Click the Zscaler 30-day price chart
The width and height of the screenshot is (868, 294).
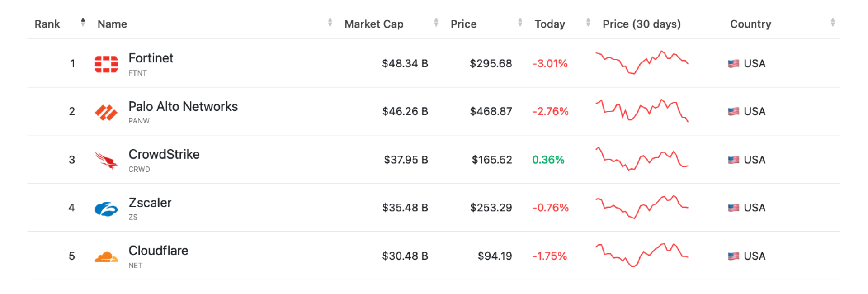tap(642, 208)
